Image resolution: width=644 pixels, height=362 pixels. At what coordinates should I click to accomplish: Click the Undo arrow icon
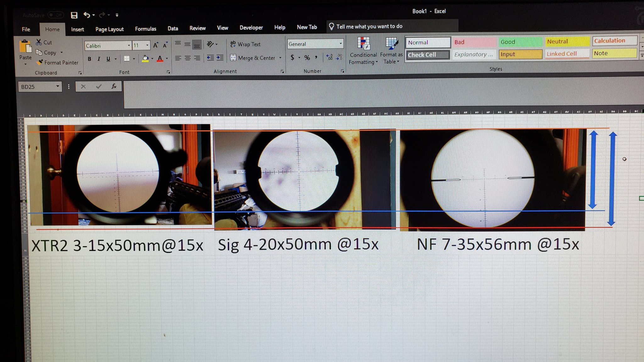click(x=87, y=15)
